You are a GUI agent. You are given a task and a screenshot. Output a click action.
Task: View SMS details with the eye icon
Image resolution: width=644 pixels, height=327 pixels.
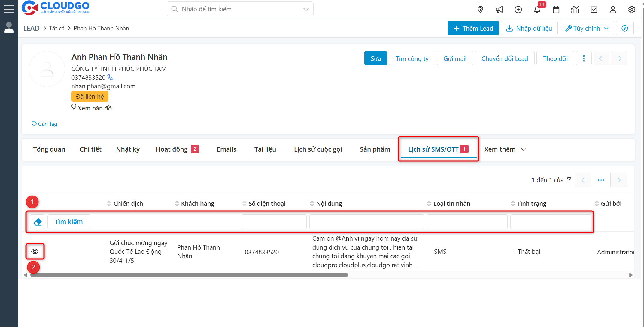click(x=35, y=251)
